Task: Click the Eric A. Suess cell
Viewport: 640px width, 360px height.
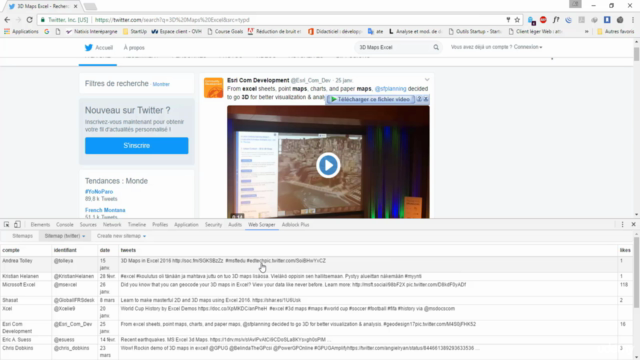Action: coord(26,340)
